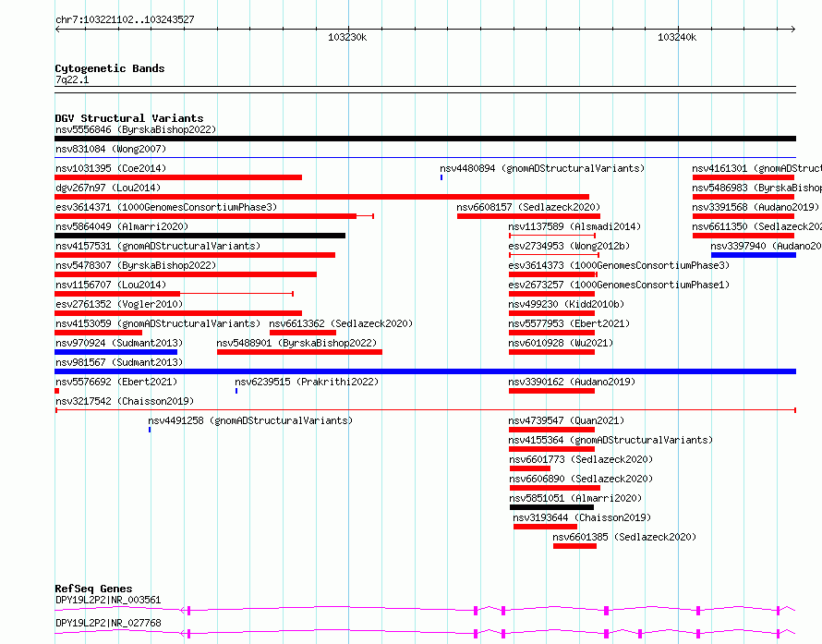
Task: Open nsv6613362 (Sedlazeck2020) variant
Action: (x=342, y=323)
